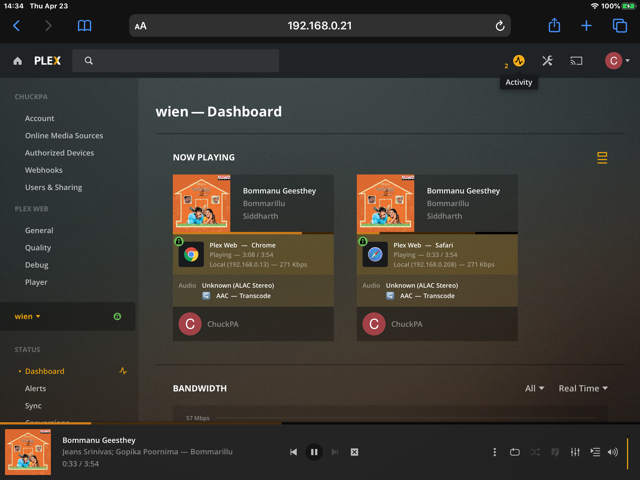Open Quality settings
Screen dimensions: 640x480
(x=38, y=248)
